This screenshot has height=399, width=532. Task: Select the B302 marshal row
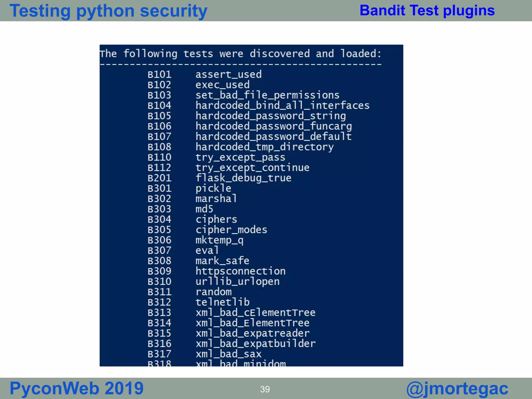point(192,199)
